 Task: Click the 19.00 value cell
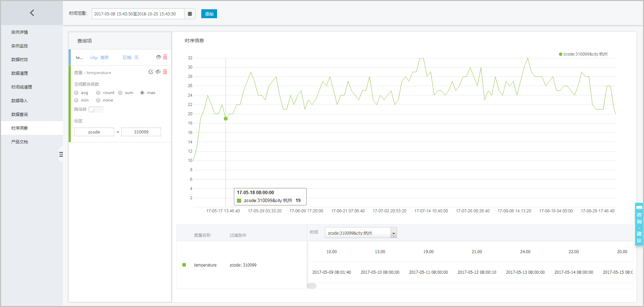pyautogui.click(x=428, y=252)
